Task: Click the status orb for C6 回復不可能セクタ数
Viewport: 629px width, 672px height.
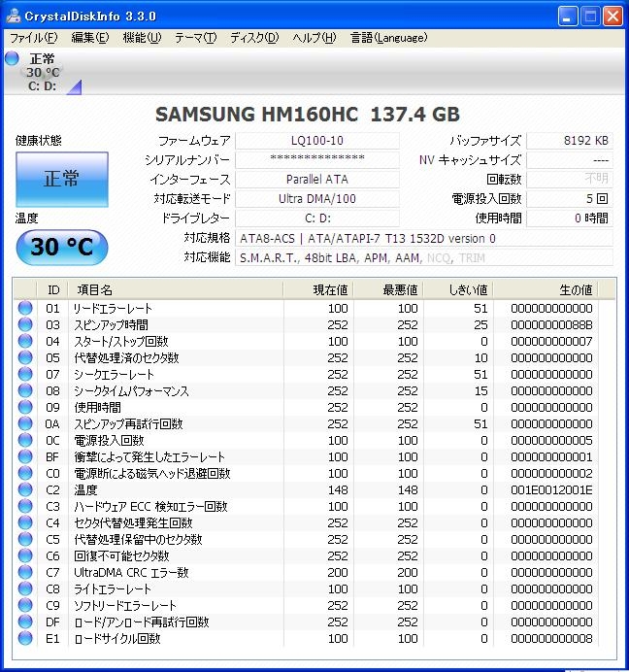Action: click(25, 555)
